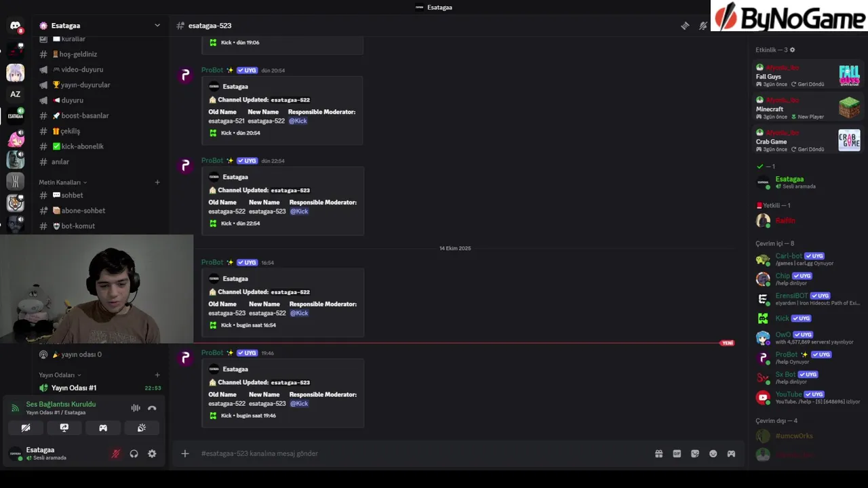The height and width of the screenshot is (488, 868).
Task: Open user settings gear icon
Action: [152, 453]
